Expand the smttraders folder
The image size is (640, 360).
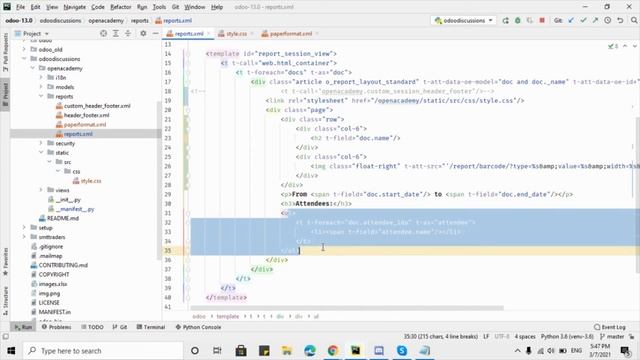click(x=24, y=237)
